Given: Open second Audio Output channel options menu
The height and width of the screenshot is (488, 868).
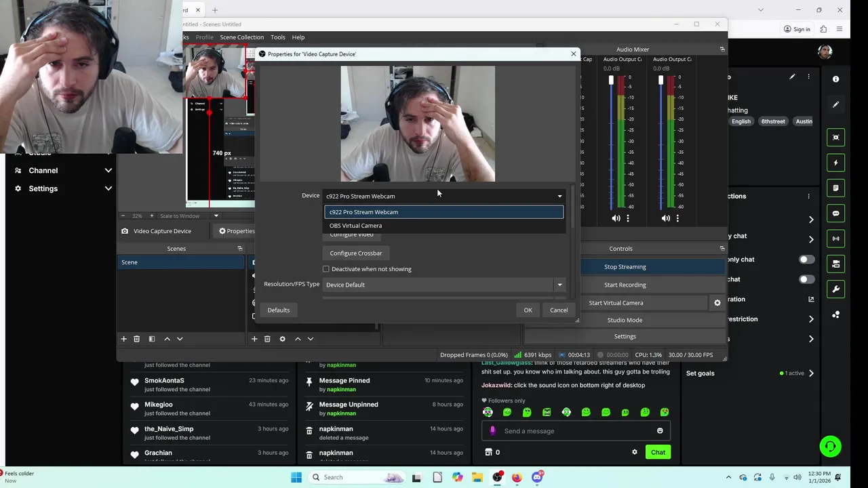Looking at the screenshot, I should [677, 218].
